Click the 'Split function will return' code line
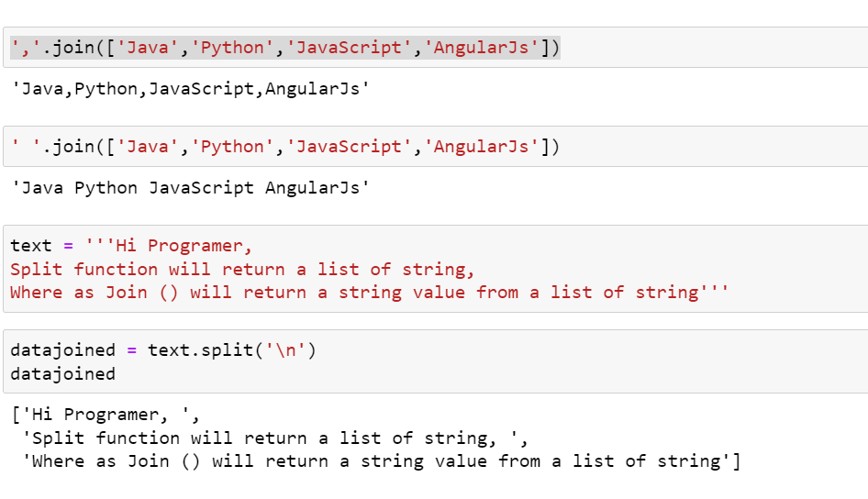868x499 pixels. point(242,269)
